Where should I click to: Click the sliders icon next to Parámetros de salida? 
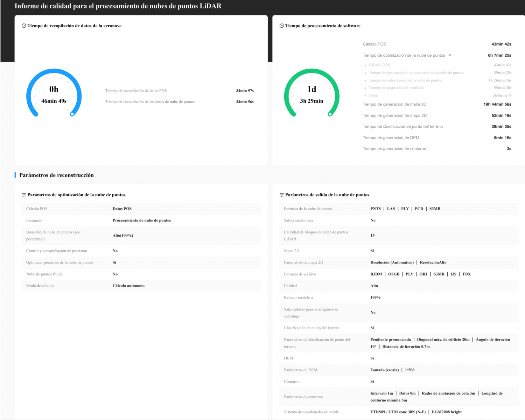[282, 195]
